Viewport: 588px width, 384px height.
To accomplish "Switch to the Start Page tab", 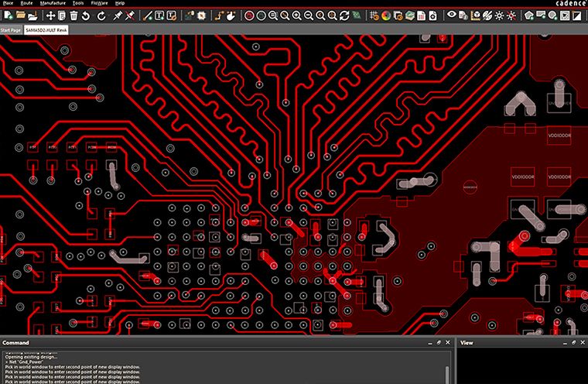I will [x=11, y=29].
